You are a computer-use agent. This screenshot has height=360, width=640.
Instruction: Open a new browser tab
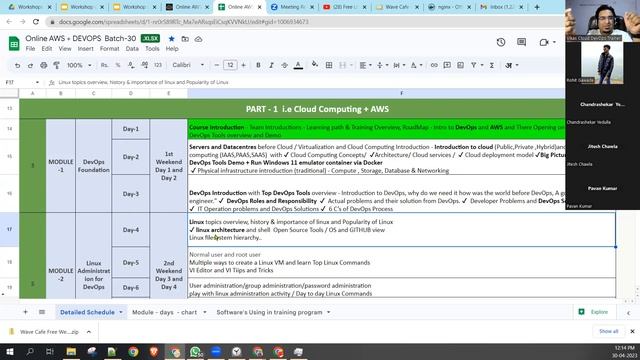tap(537, 7)
